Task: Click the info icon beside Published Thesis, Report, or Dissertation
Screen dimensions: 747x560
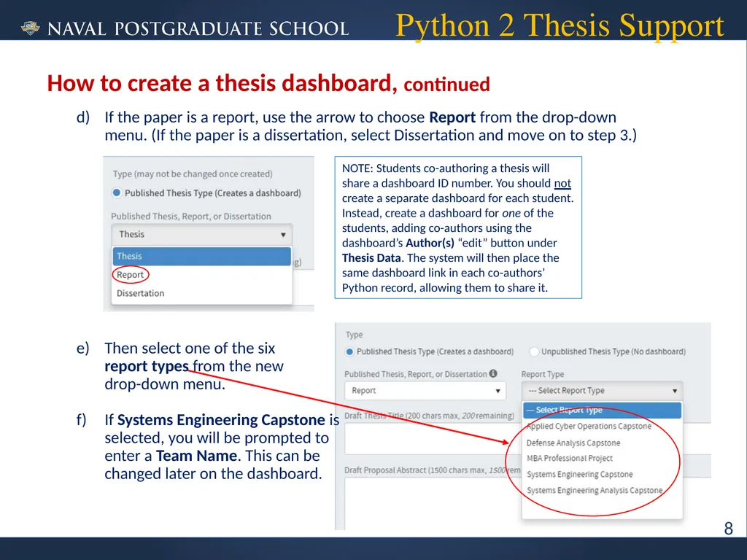Action: pyautogui.click(x=493, y=374)
